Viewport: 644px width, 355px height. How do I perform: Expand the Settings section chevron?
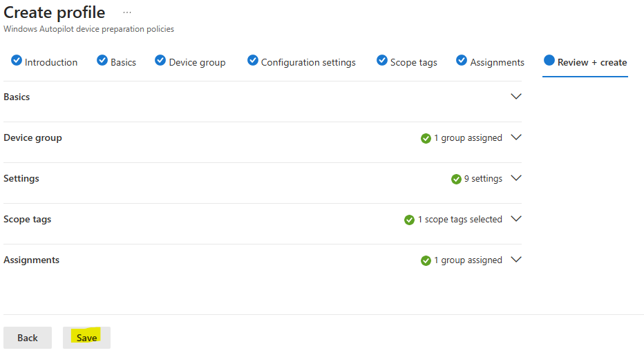click(x=516, y=178)
